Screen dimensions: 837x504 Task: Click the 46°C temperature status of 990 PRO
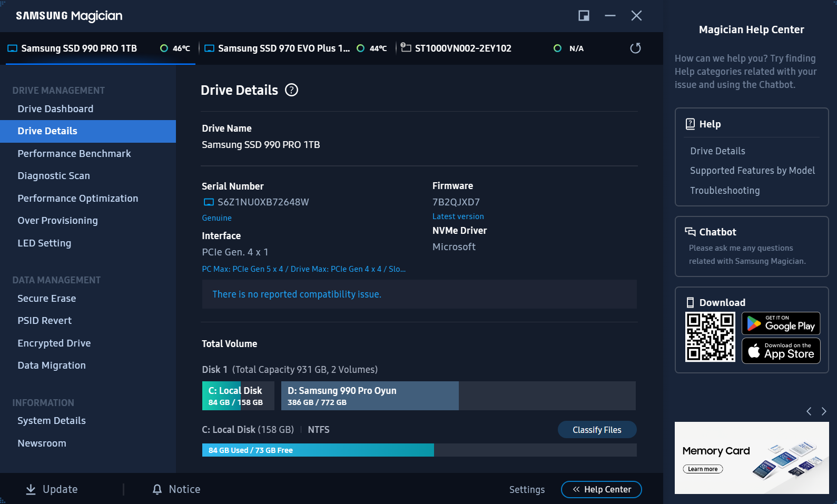175,48
